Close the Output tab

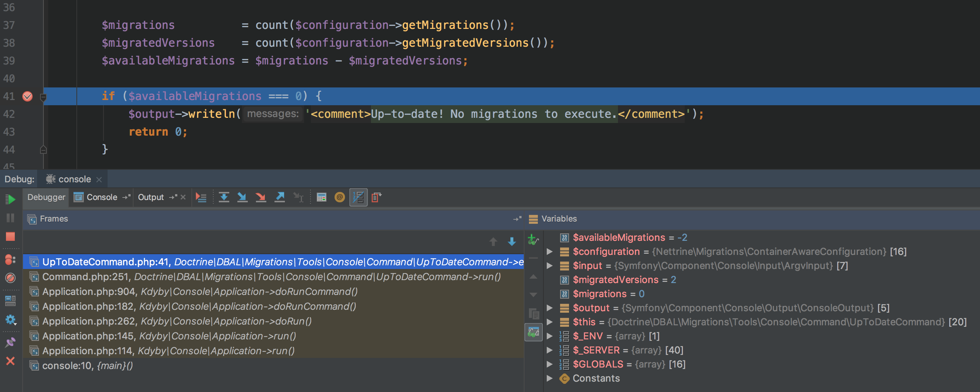coord(183,197)
